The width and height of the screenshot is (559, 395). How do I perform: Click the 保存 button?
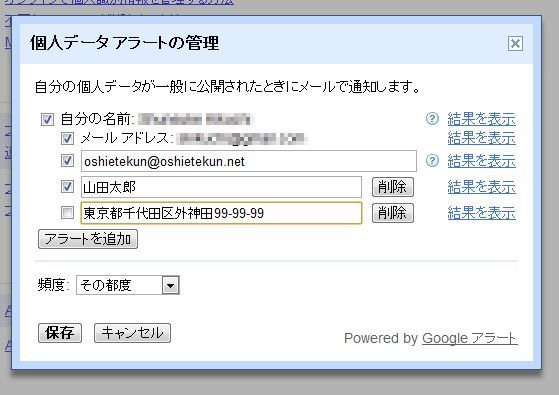coord(60,333)
